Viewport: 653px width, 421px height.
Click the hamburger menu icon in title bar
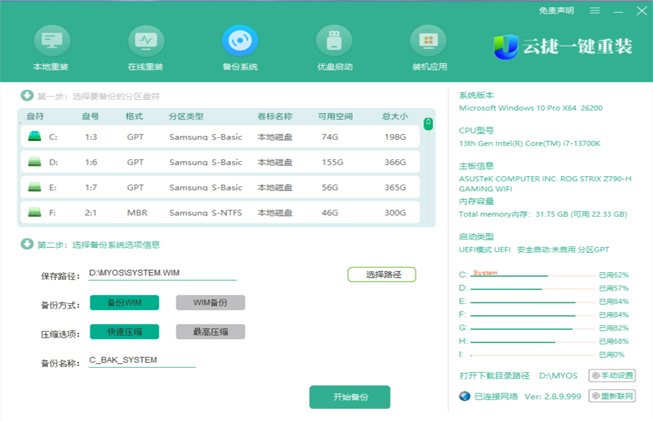[594, 11]
